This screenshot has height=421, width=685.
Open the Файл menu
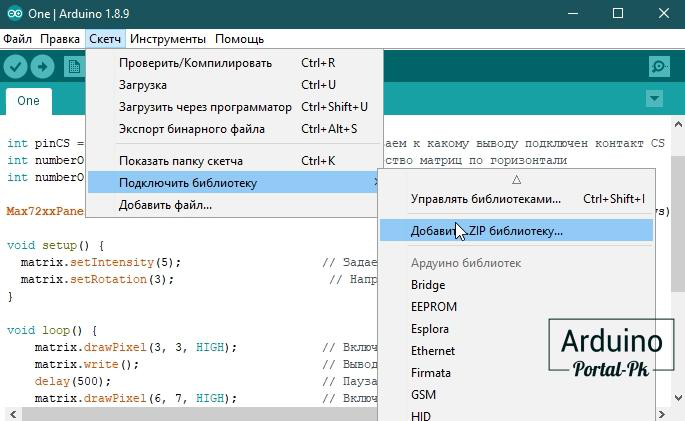[17, 39]
